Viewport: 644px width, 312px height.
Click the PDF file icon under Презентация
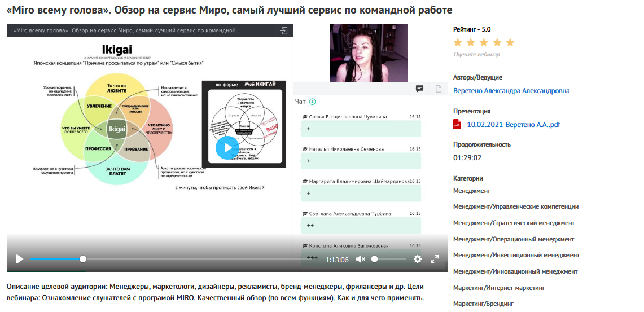[457, 125]
